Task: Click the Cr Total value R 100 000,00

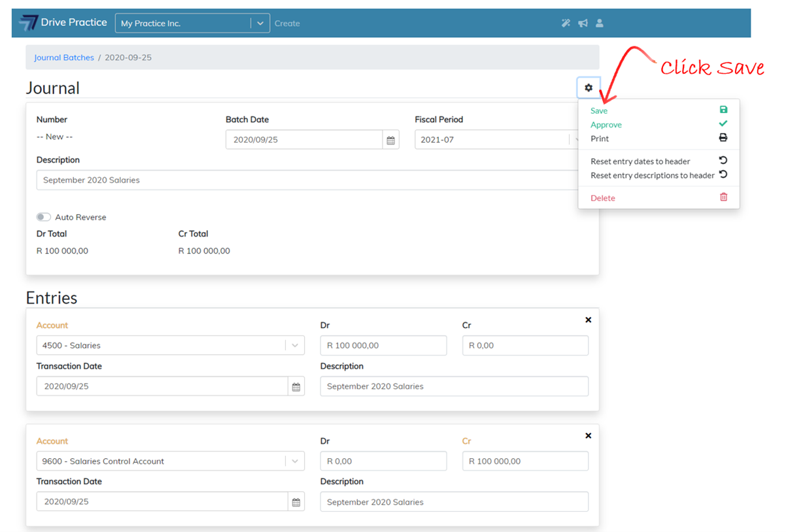Action: [x=204, y=251]
